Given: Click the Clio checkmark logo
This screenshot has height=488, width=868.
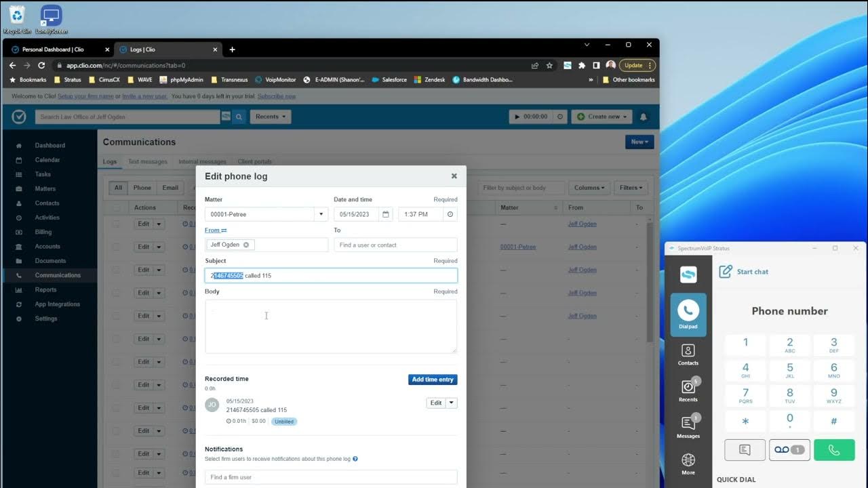Looking at the screenshot, I should (18, 117).
